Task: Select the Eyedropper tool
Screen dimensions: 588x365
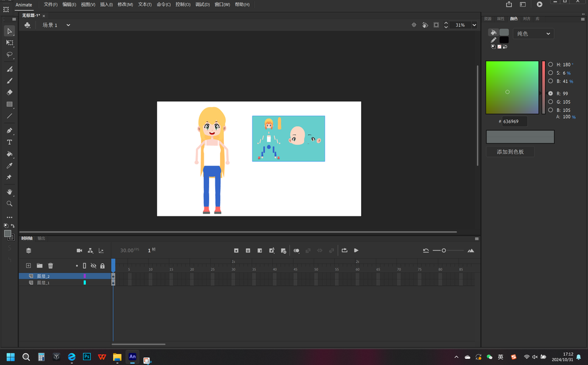Action: [9, 165]
